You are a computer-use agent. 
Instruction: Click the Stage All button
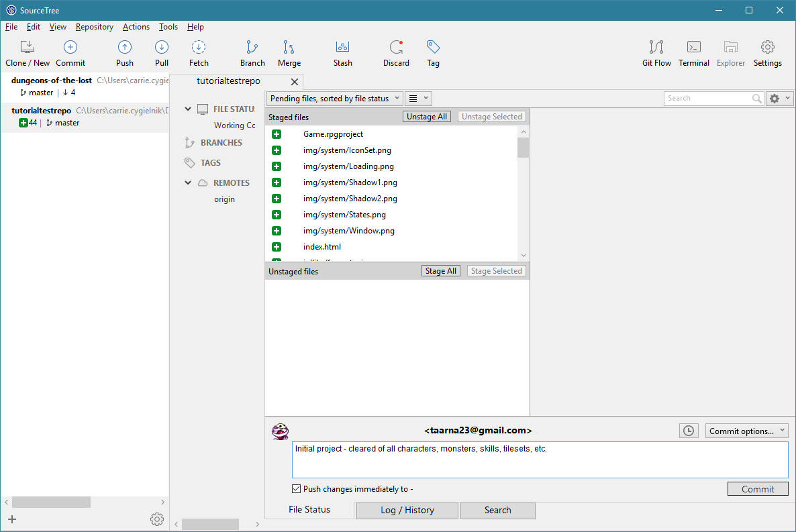pos(441,271)
